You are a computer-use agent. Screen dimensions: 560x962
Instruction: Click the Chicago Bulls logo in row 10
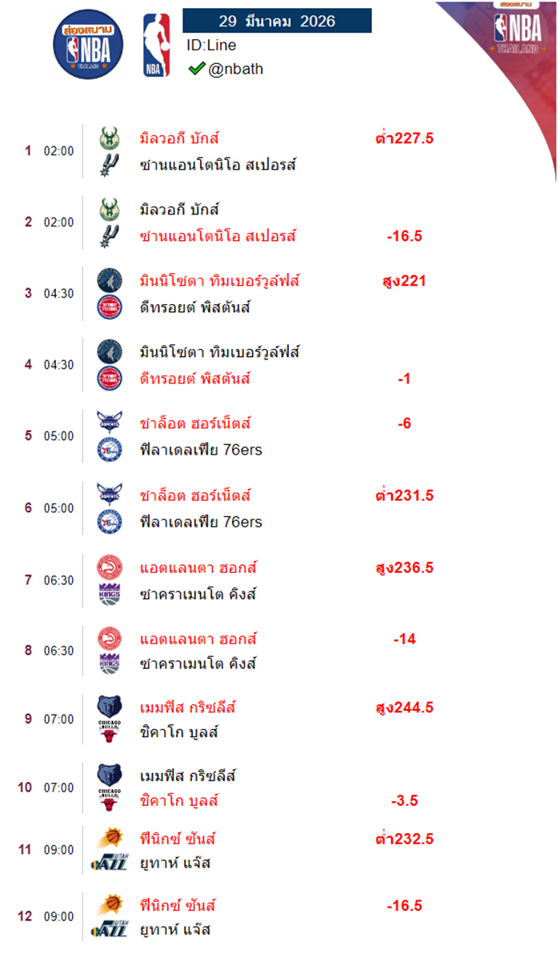[109, 800]
